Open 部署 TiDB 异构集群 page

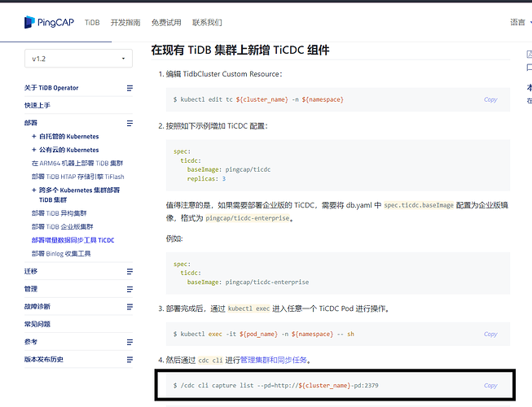coord(59,213)
